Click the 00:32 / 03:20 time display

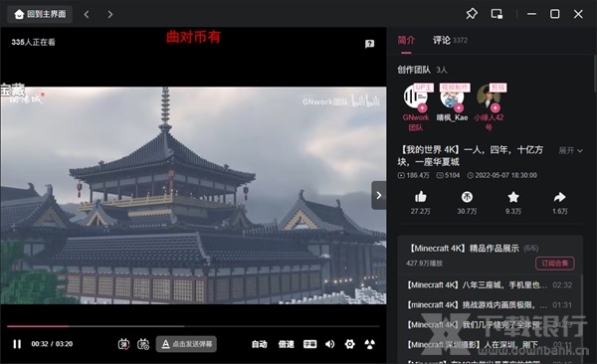pyautogui.click(x=52, y=344)
